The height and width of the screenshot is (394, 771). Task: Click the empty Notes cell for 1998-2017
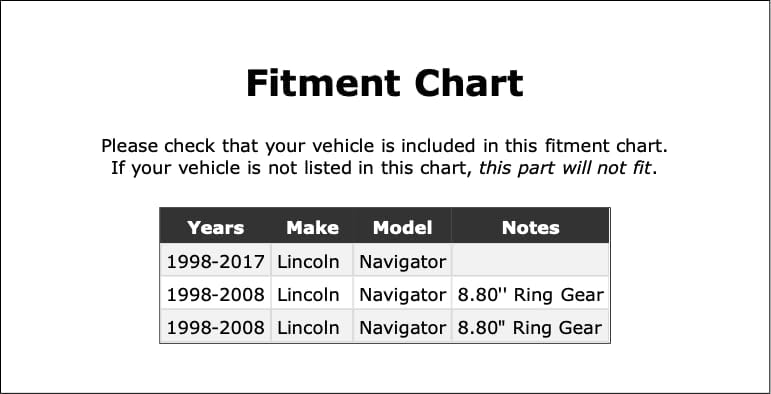(x=531, y=260)
